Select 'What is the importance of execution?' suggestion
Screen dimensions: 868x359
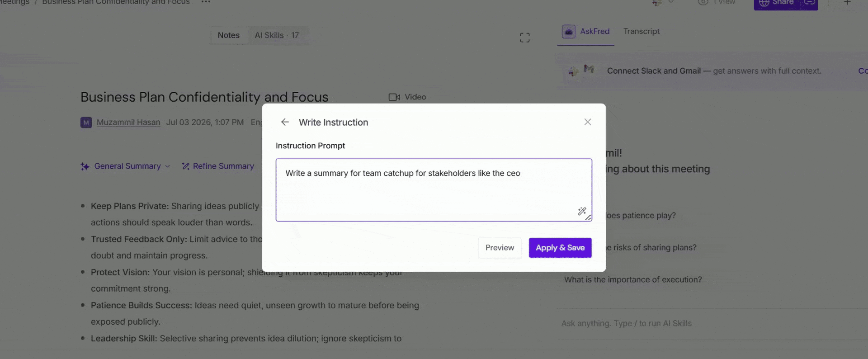click(x=633, y=279)
